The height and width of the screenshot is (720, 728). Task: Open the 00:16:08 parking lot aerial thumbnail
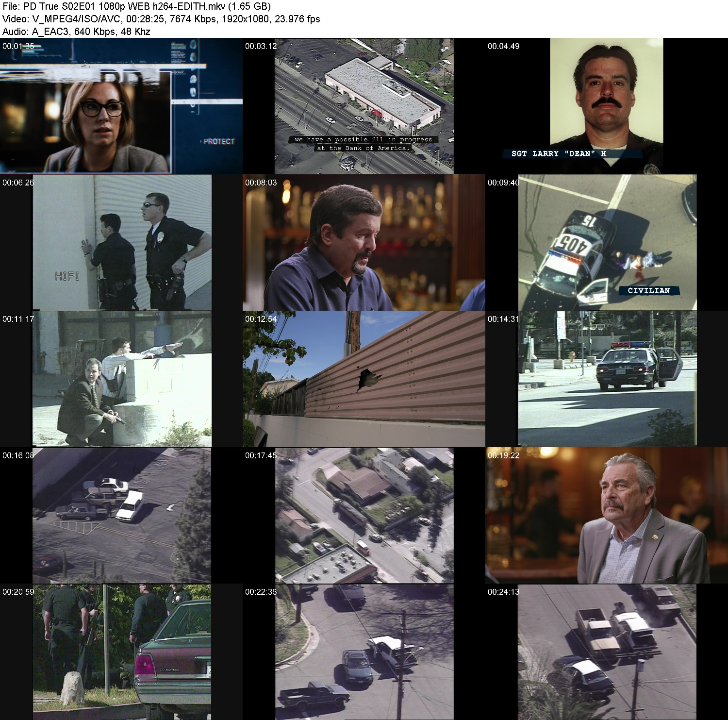[121, 516]
